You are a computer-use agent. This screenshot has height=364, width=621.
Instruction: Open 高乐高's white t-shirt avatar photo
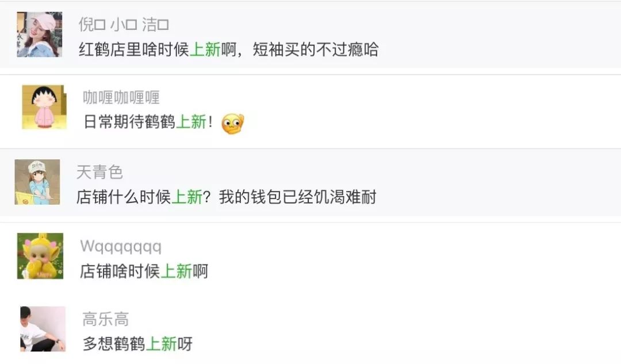43,329
